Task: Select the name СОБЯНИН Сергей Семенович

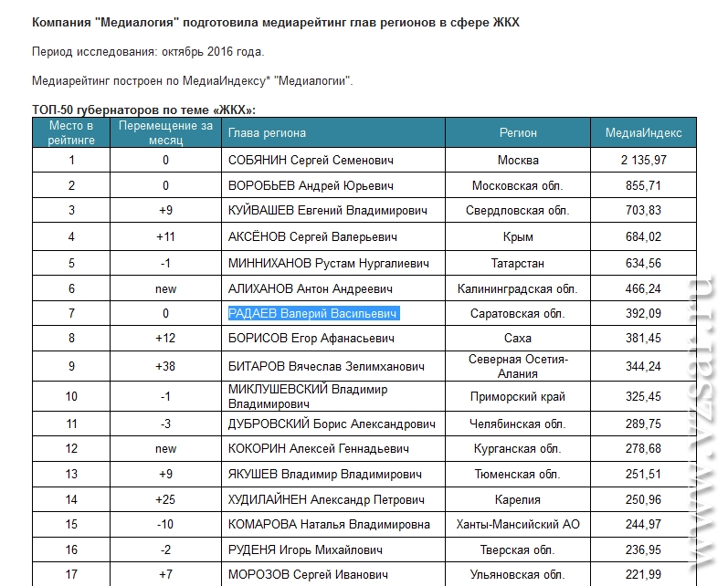Action: pos(311,160)
